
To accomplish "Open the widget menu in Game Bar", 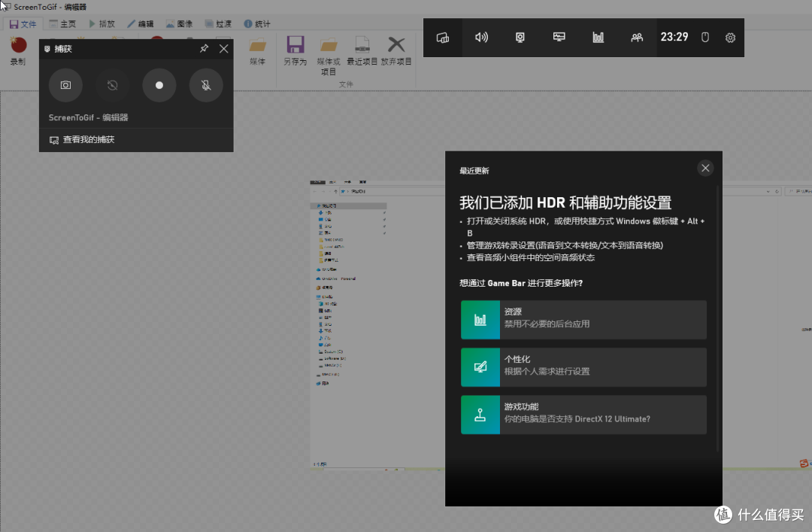I will click(443, 38).
